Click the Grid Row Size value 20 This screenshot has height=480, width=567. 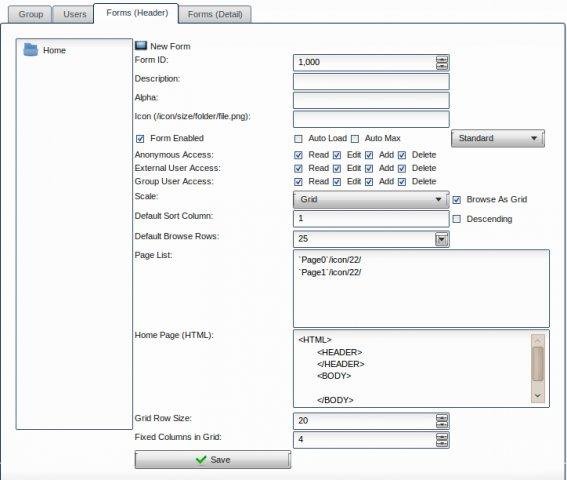pos(303,421)
